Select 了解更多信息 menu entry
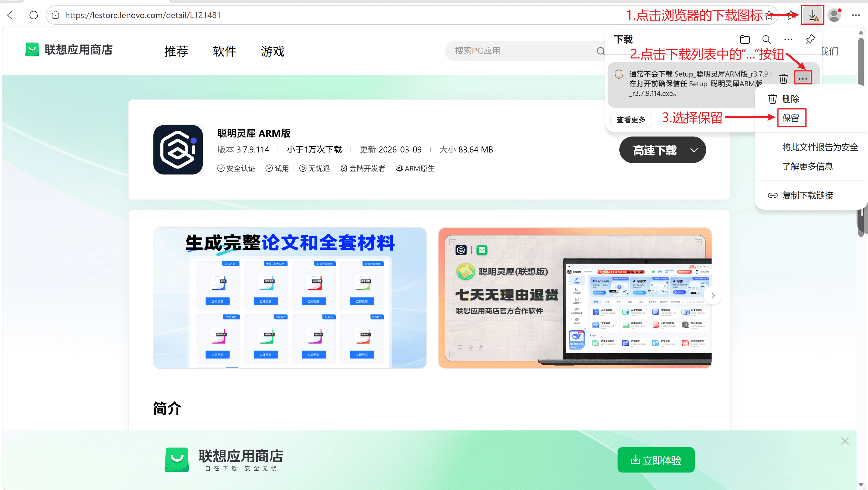The width and height of the screenshot is (868, 490). coord(807,166)
